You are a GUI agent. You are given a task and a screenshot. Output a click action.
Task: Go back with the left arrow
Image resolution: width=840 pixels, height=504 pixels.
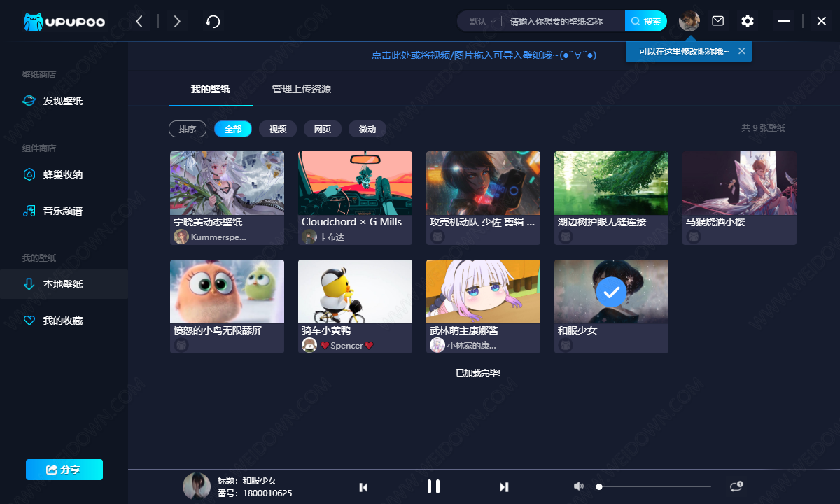coord(139,22)
